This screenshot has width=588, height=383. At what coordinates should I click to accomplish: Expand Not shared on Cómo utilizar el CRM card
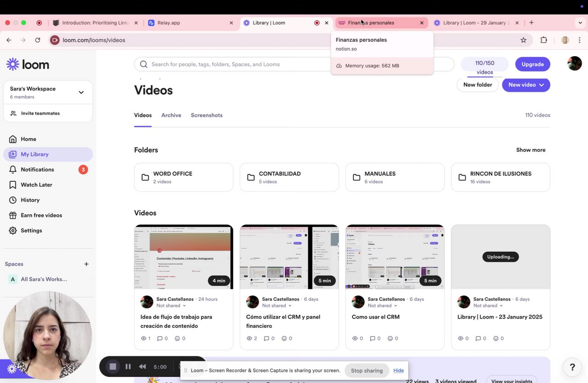277,306
